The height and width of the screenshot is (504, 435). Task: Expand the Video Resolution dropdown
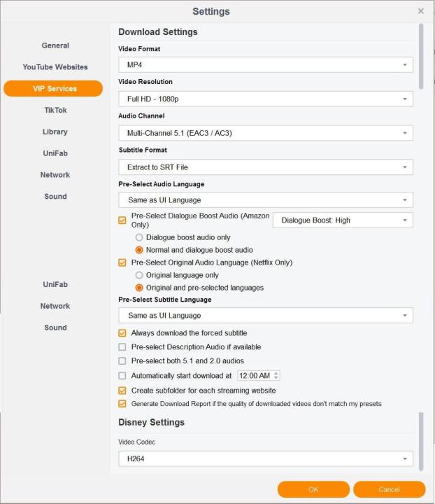(x=266, y=99)
